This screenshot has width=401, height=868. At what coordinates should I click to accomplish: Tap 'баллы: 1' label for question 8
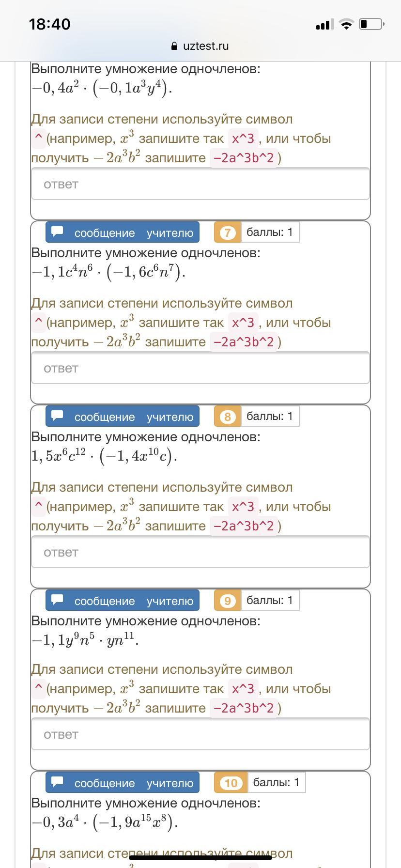click(x=270, y=416)
